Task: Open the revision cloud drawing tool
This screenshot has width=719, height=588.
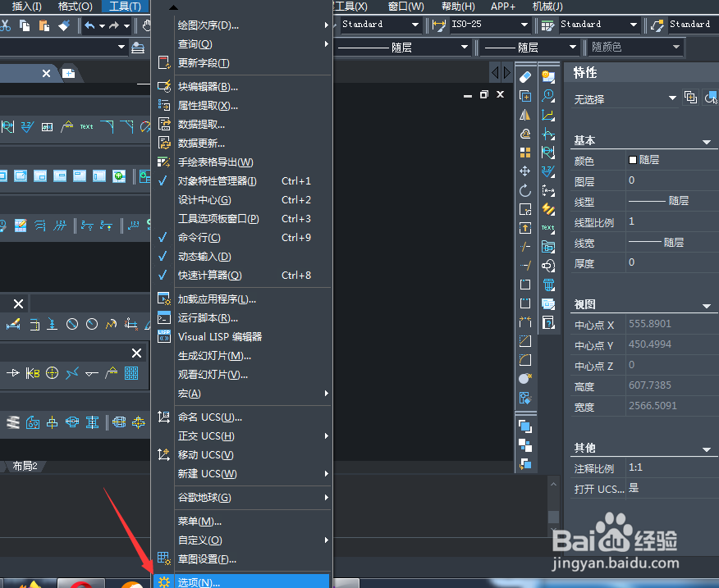Action: (x=525, y=132)
